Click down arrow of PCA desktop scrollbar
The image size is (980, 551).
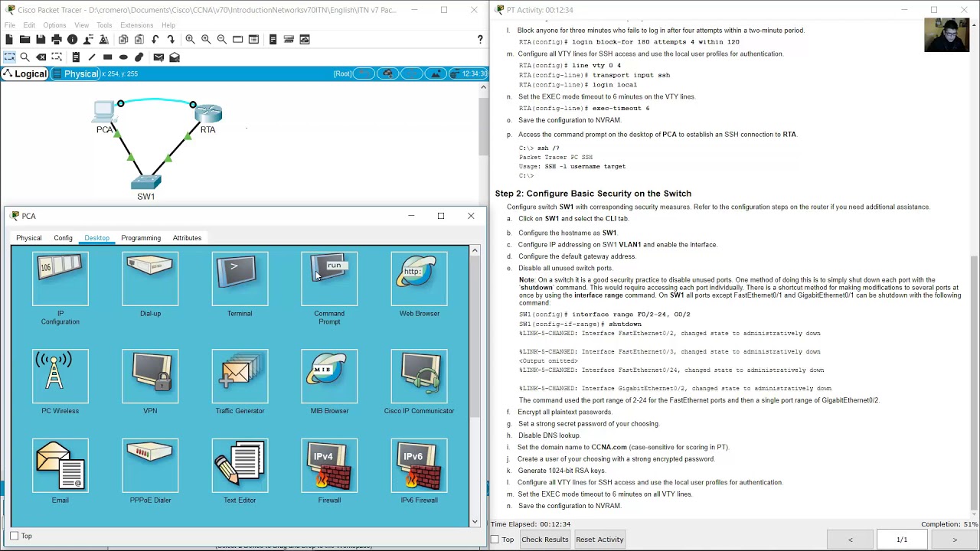pos(475,522)
